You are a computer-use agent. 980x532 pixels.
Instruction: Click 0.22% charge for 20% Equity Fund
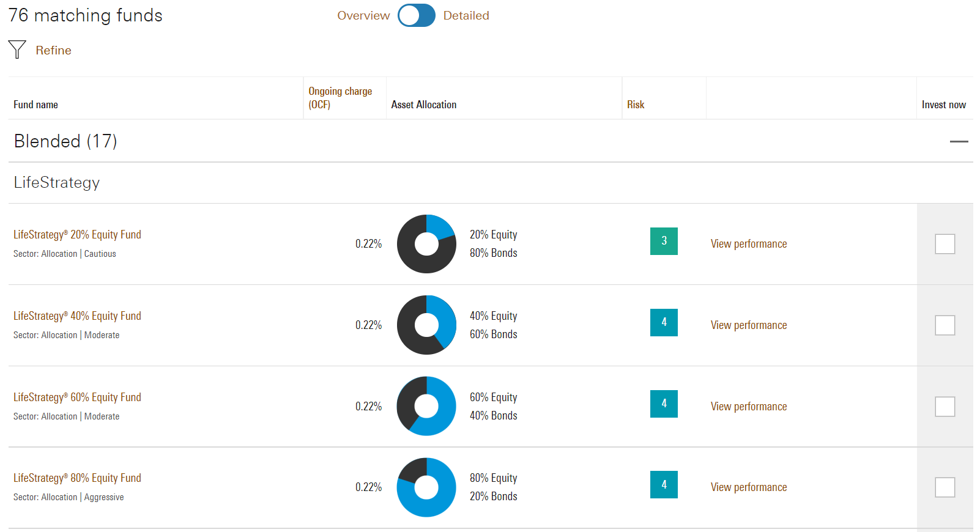pyautogui.click(x=368, y=243)
